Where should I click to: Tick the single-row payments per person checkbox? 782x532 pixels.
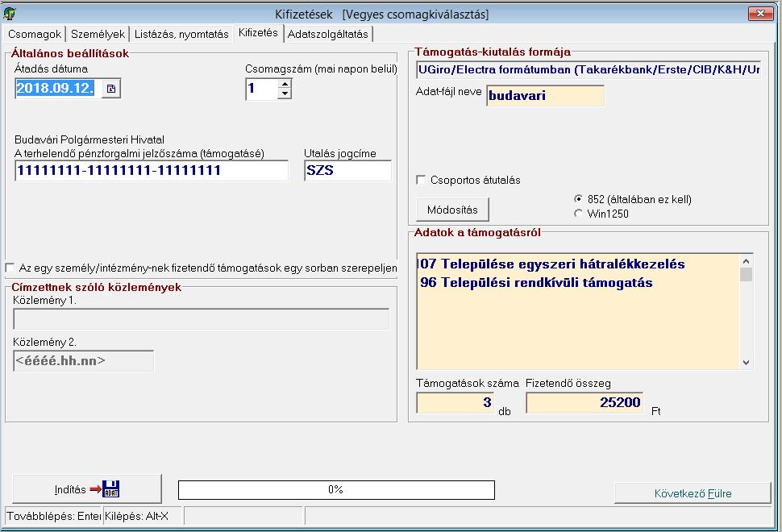point(10,268)
